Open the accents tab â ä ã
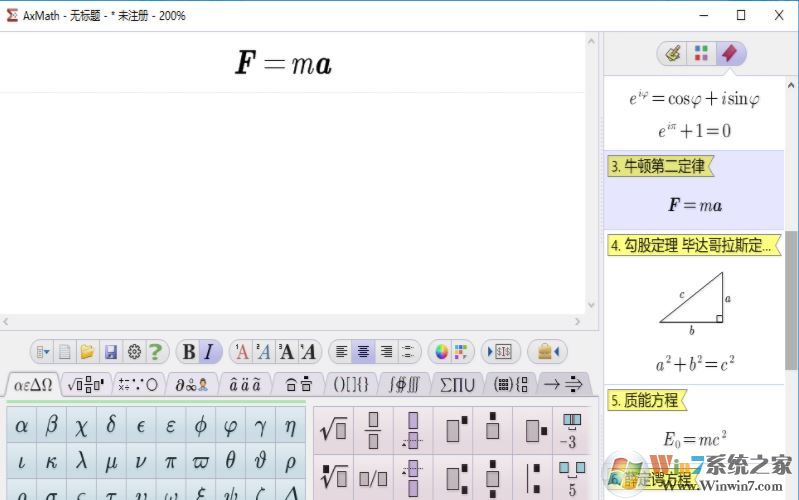 pos(245,385)
